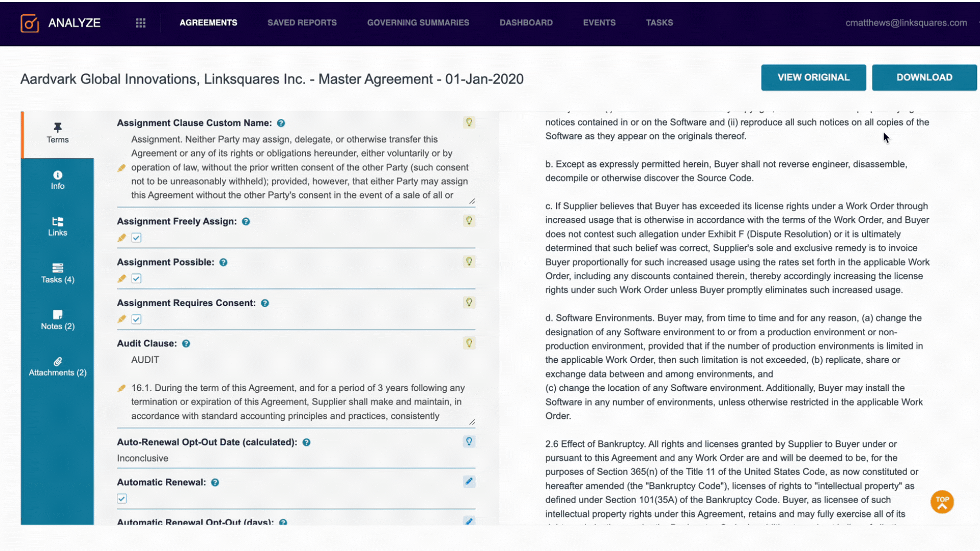Click lightbulb icon for Assignment Clause Custom Name
The width and height of the screenshot is (980, 551).
469,122
